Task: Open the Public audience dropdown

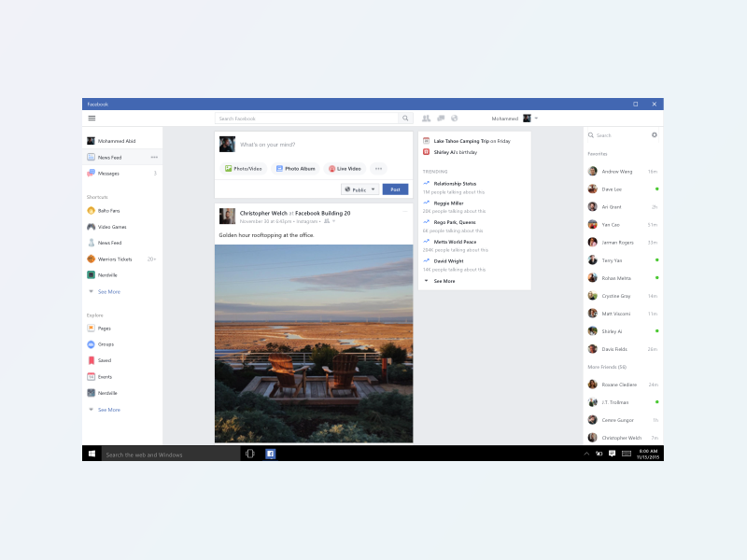Action: 360,189
